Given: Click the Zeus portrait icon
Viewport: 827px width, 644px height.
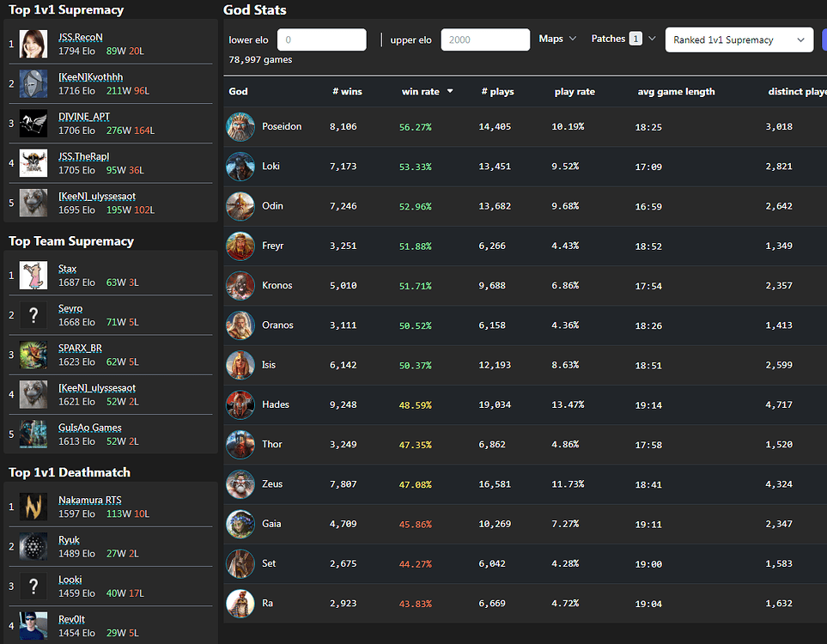Looking at the screenshot, I should point(240,484).
